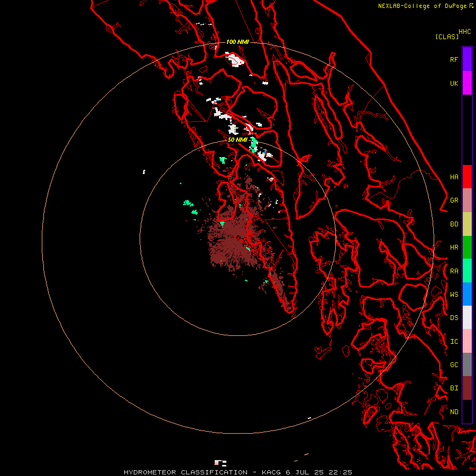Select the dark green HR legend swatch
The height and width of the screenshot is (476, 476).
click(467, 248)
